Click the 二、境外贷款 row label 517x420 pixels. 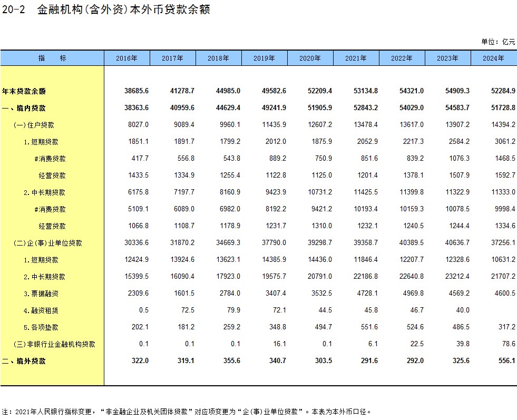point(24,361)
